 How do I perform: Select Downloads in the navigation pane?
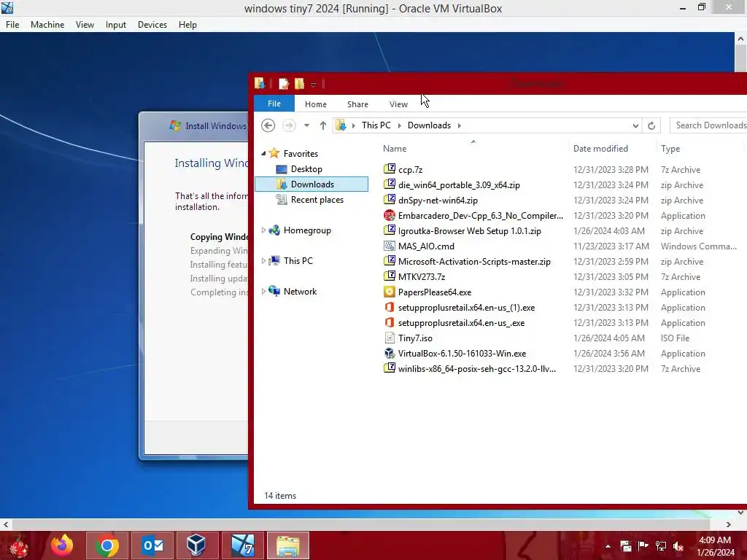point(312,184)
